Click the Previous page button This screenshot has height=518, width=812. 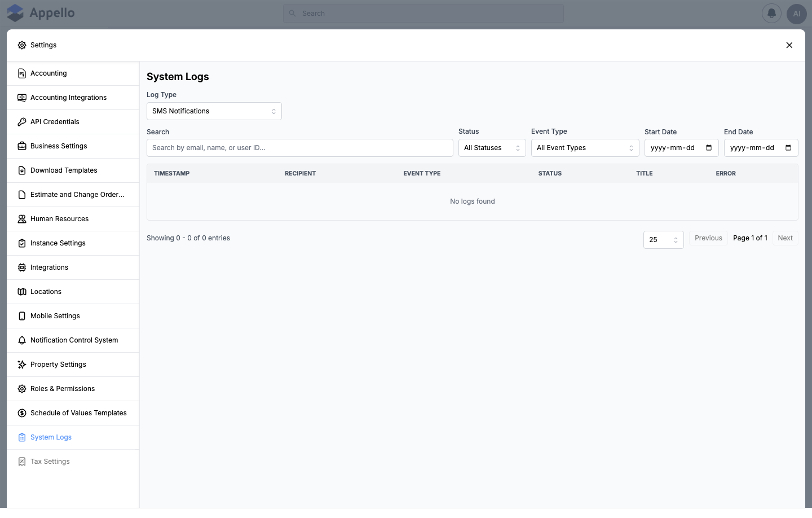pyautogui.click(x=708, y=238)
